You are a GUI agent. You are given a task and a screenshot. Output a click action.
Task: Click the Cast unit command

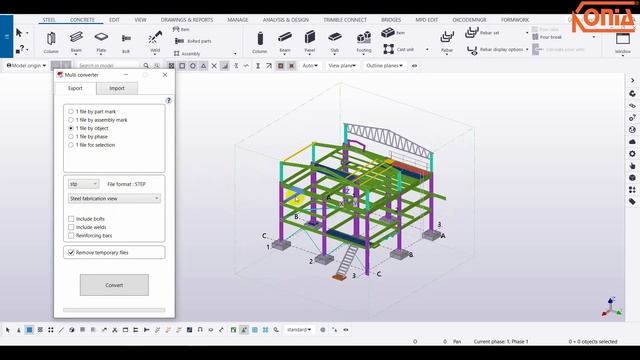[x=399, y=49]
